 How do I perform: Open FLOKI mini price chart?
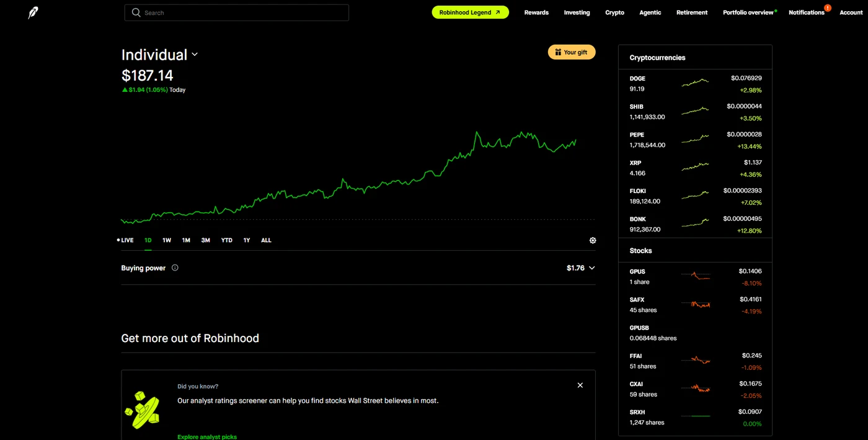point(695,195)
